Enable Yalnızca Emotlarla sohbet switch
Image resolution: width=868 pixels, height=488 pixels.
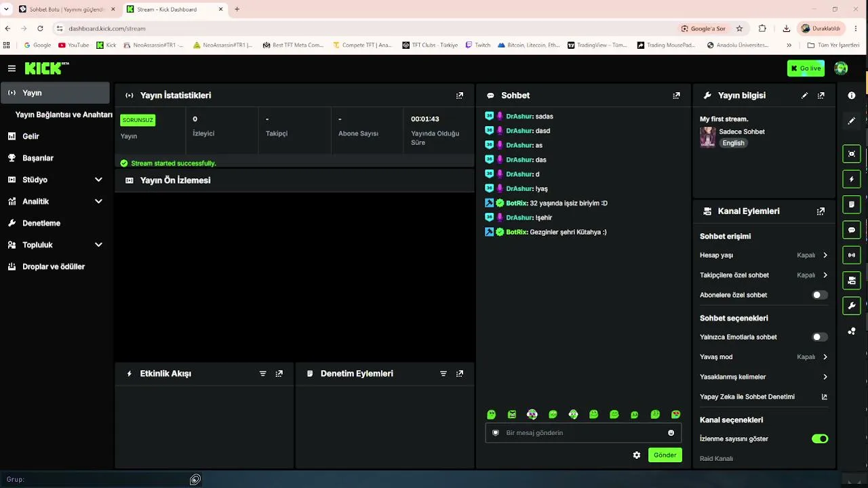point(819,337)
